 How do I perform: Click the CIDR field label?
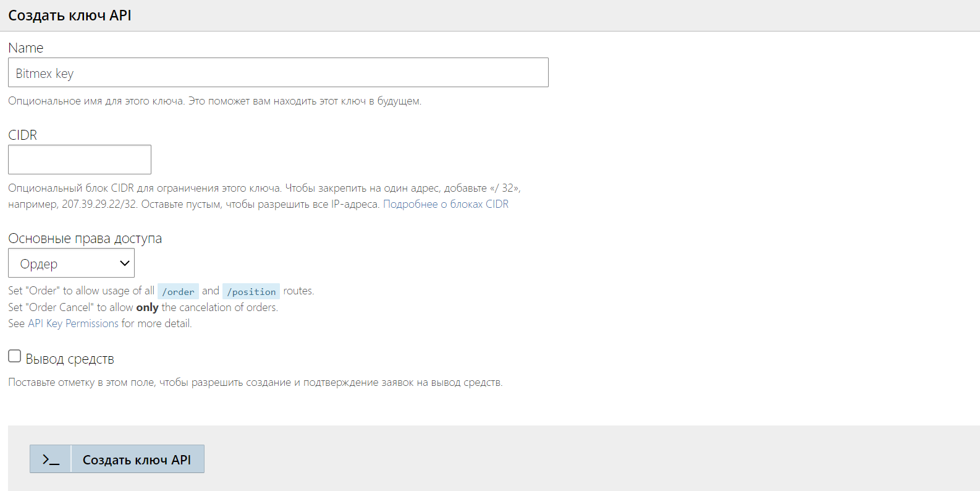(x=23, y=135)
